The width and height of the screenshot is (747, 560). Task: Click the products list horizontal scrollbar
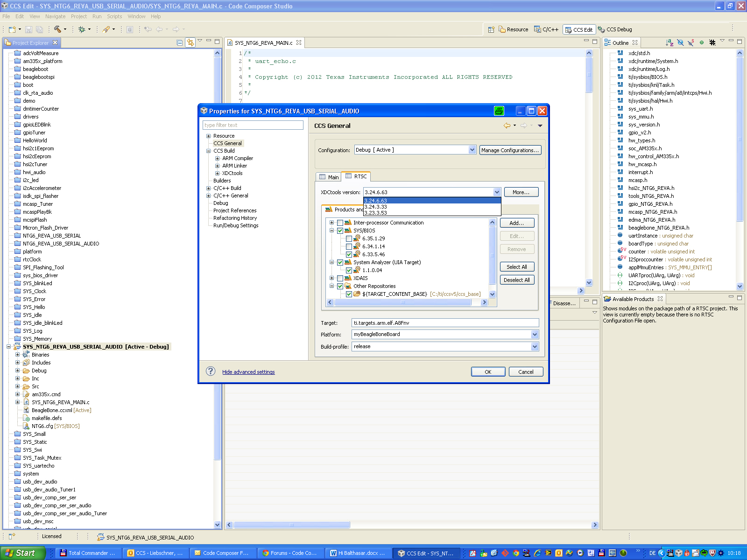pyautogui.click(x=402, y=302)
